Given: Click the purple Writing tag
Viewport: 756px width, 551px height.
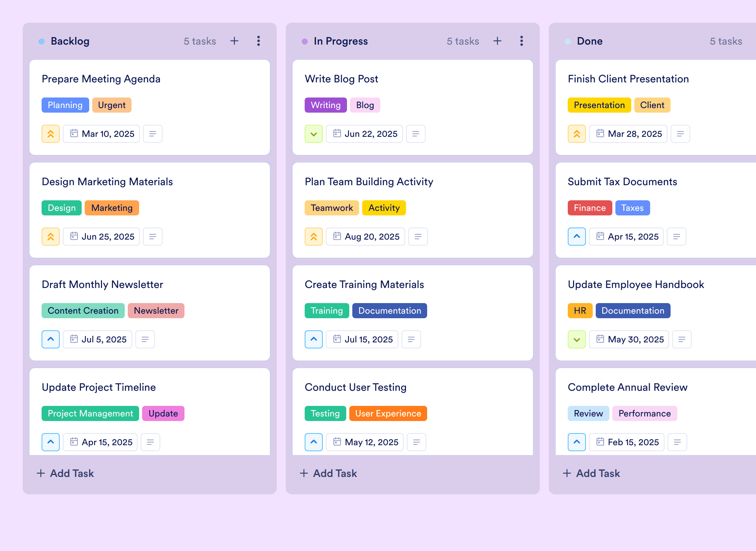Looking at the screenshot, I should (326, 105).
